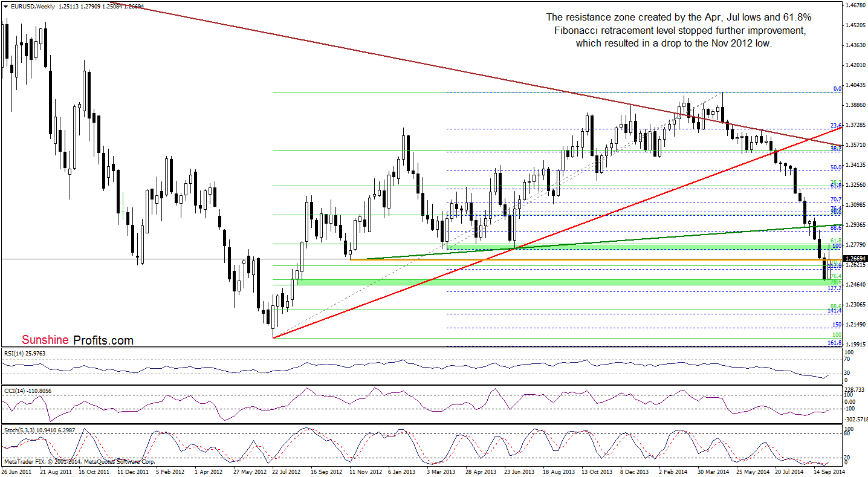Click the 1.37285 price axis label
The width and height of the screenshot is (868, 477).
click(855, 125)
